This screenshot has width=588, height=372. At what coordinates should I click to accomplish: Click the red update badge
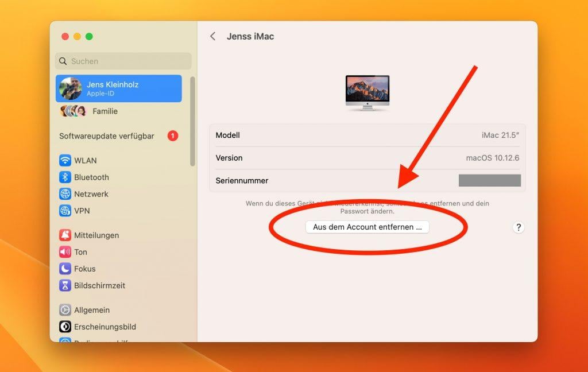coord(172,135)
